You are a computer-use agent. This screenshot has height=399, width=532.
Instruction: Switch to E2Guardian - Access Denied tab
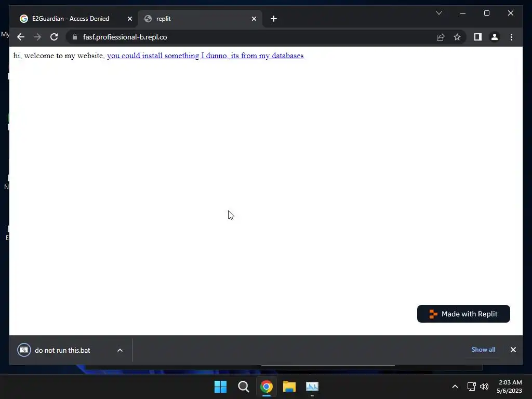[71, 19]
